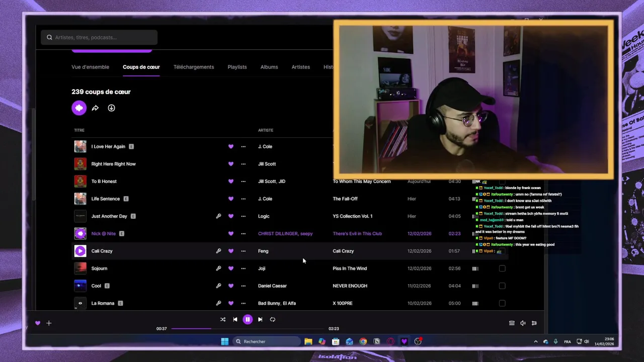Open options menu for I Love Her Again
Viewport: 644px width, 362px height.
tap(244, 147)
